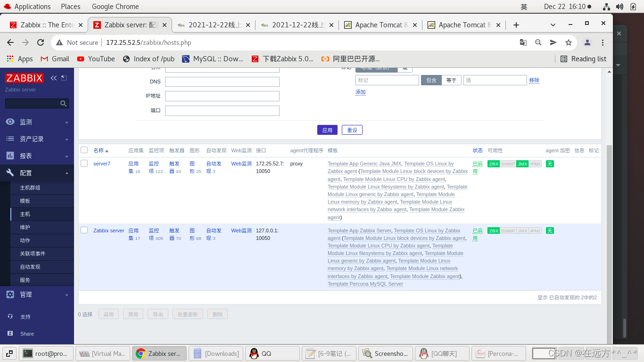Open Chrome three-dot menu
Screen dimensions: 644x362
(x=603, y=42)
